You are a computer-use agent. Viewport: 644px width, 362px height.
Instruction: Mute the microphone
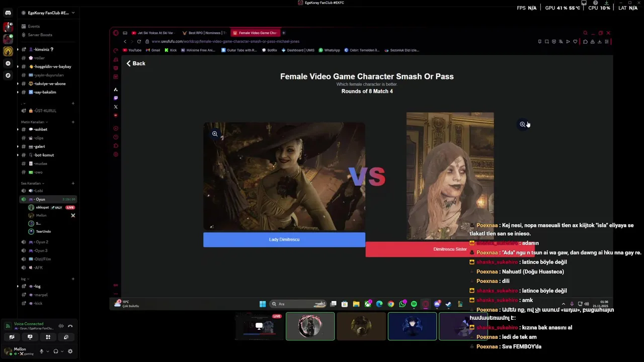[41, 351]
